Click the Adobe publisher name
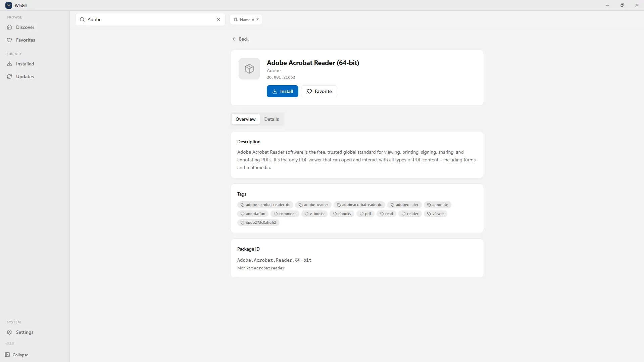The height and width of the screenshot is (362, 644). pyautogui.click(x=274, y=70)
